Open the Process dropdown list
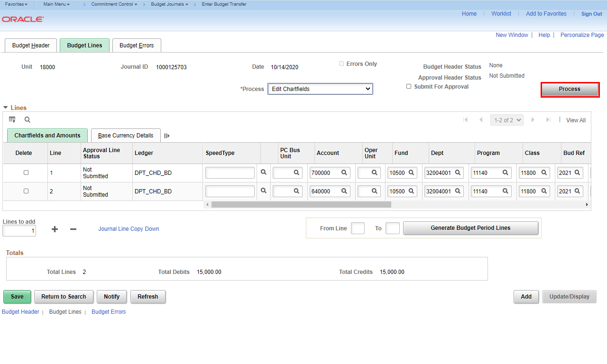Image resolution: width=607 pixels, height=364 pixels. click(x=320, y=89)
